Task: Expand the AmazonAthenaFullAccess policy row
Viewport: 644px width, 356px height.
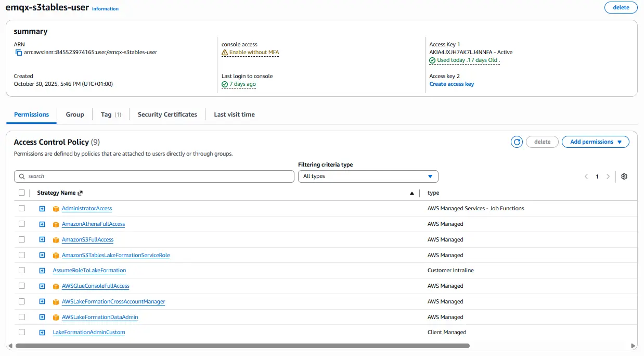Action: 42,224
